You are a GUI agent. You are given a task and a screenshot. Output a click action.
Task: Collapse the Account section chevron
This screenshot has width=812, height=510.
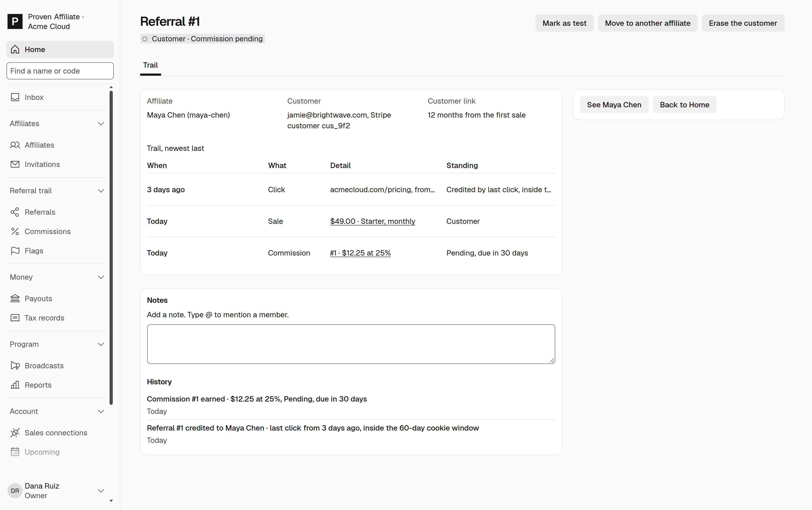[x=101, y=411]
